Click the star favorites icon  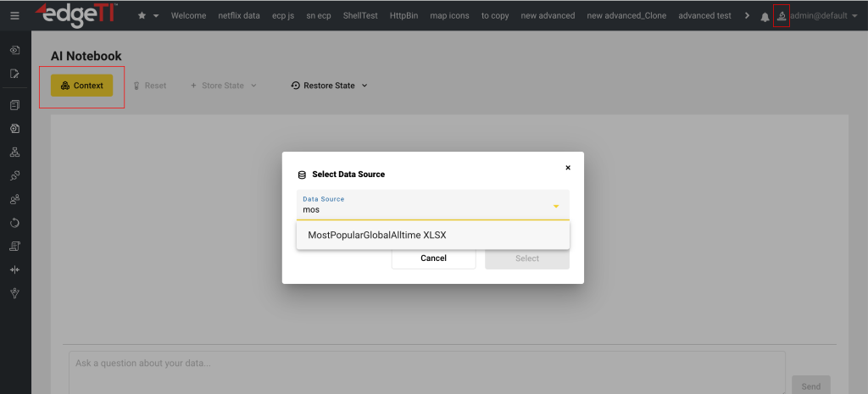(142, 16)
